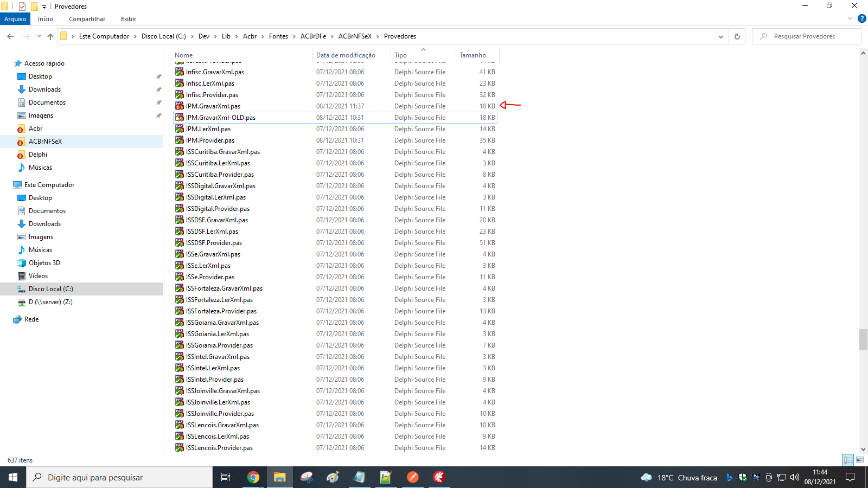Sort by the Data de modificação column
Viewport: 868px width, 488px height.
[x=346, y=55]
